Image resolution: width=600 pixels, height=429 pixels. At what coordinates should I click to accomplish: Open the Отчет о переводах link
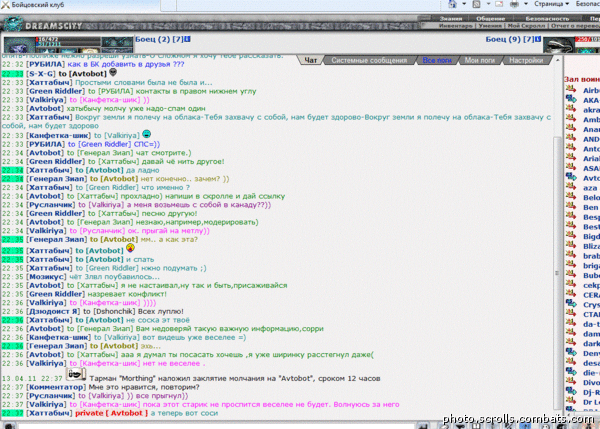tap(575, 26)
